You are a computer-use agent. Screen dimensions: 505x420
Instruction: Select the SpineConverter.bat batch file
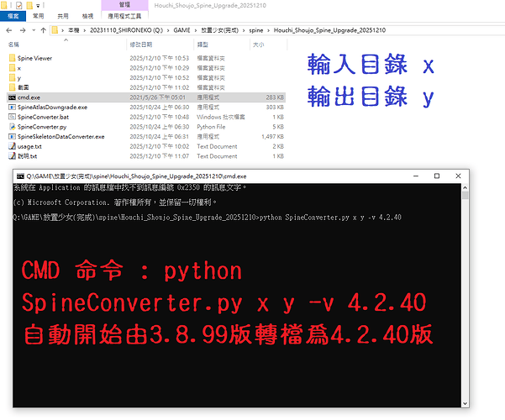point(45,117)
